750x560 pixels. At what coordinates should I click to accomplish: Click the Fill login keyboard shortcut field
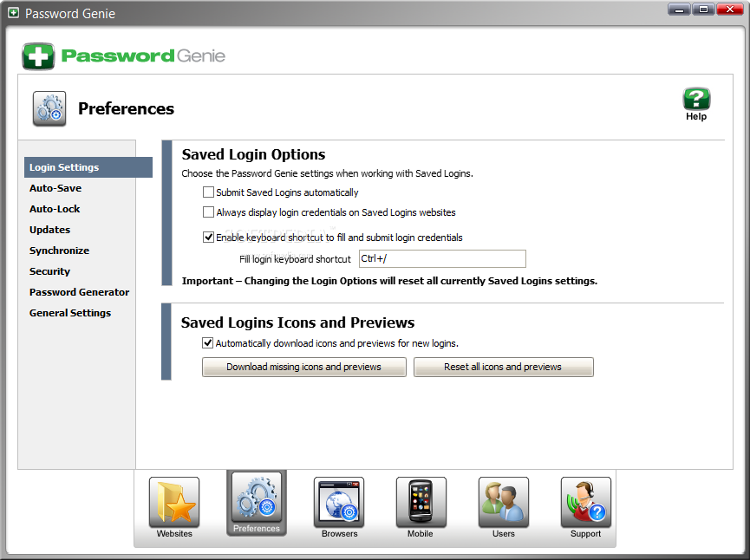click(442, 258)
